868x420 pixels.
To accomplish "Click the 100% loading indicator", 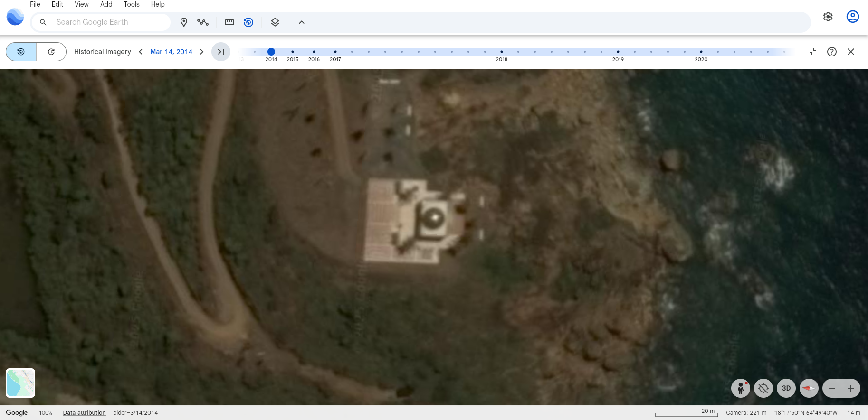I will [46, 413].
